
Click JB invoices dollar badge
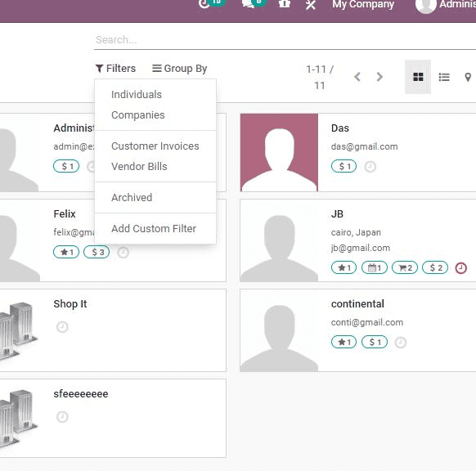point(435,267)
